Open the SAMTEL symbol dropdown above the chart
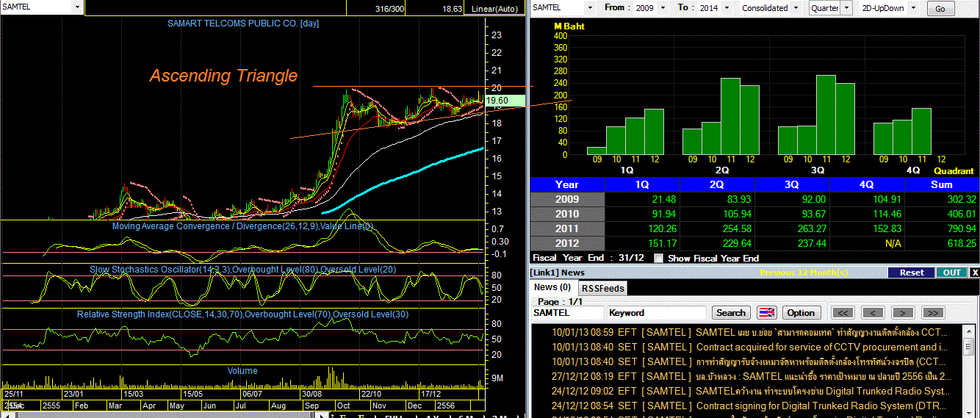The image size is (980, 418). click(77, 7)
